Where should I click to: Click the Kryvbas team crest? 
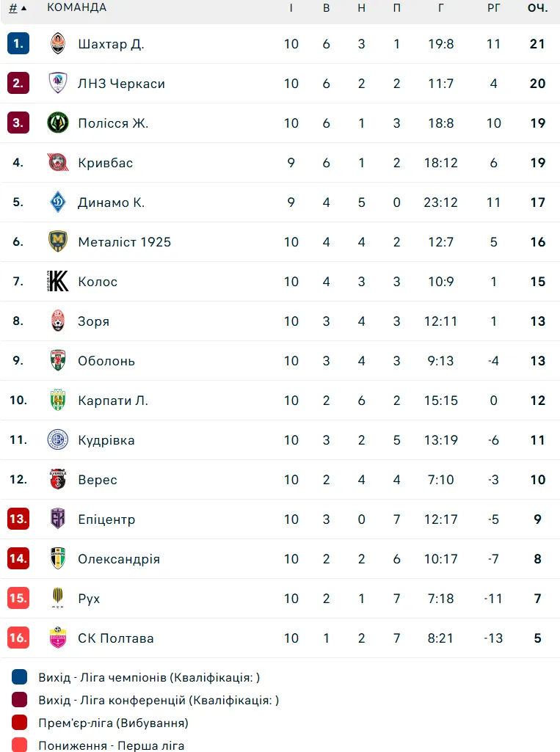58,163
